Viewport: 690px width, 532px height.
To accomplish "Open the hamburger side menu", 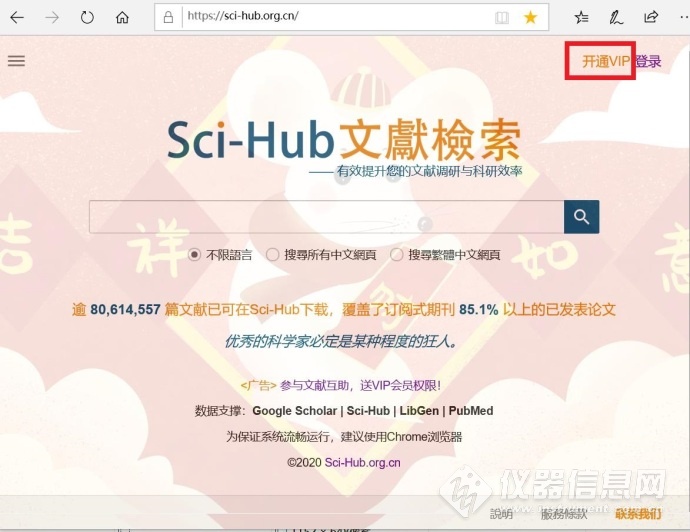I will click(16, 61).
